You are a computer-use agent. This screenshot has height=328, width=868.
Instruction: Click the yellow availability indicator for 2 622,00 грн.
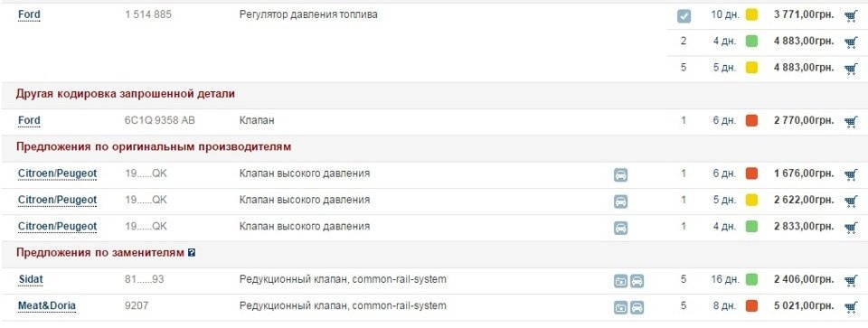pos(751,200)
